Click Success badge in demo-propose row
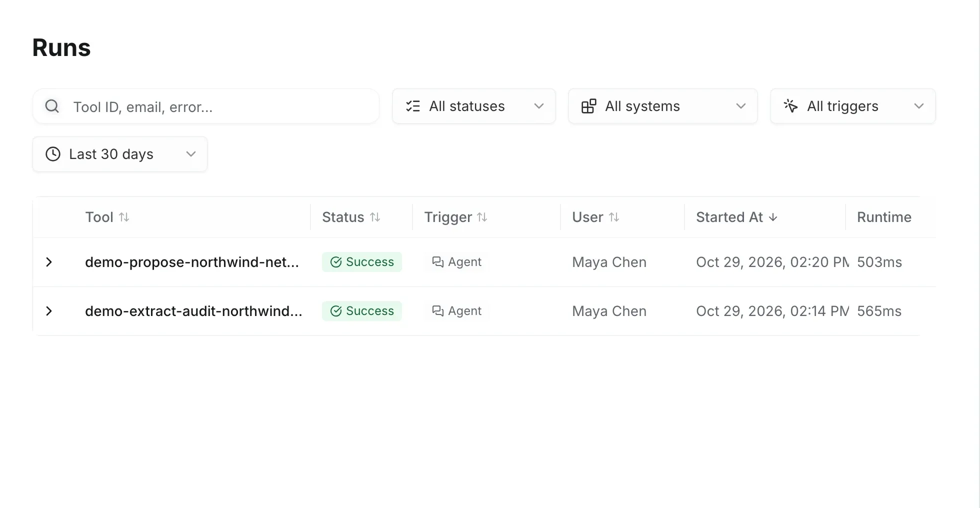This screenshot has height=508, width=980. coord(362,262)
